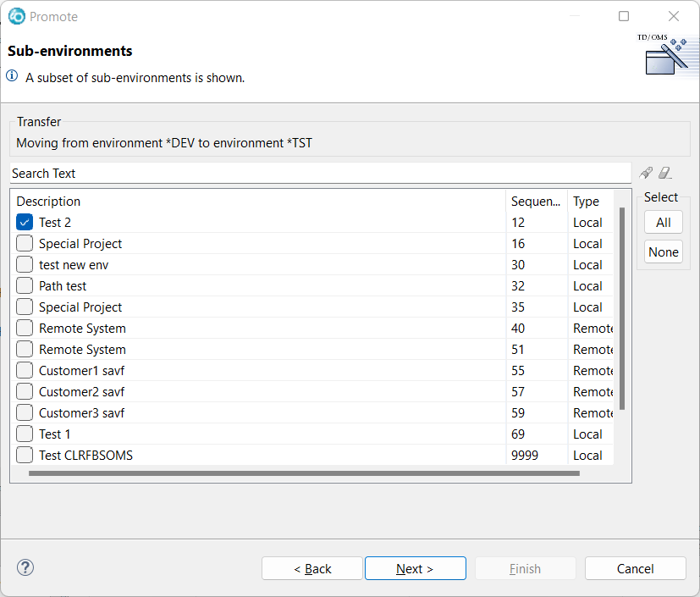The height and width of the screenshot is (597, 700).
Task: Click the Sequence column header
Action: pos(536,202)
